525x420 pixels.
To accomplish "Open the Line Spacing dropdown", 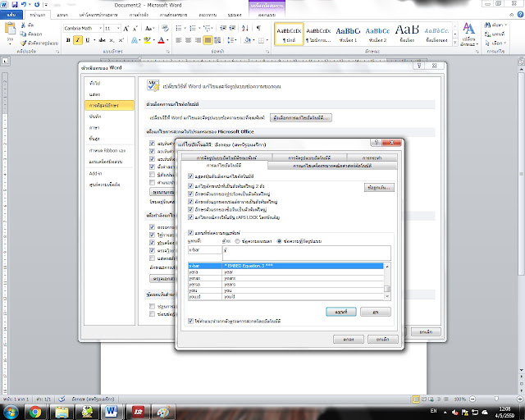I will click(x=231, y=40).
